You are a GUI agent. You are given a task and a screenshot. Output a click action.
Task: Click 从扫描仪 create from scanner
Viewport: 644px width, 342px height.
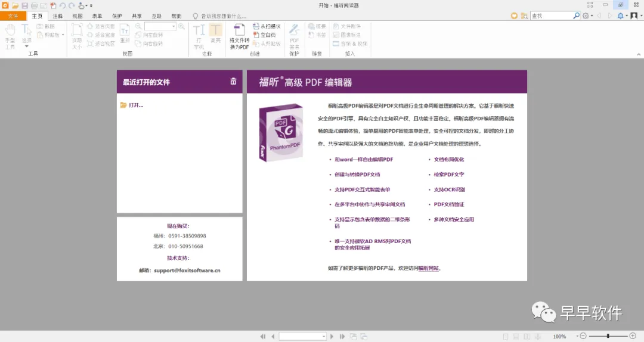267,26
